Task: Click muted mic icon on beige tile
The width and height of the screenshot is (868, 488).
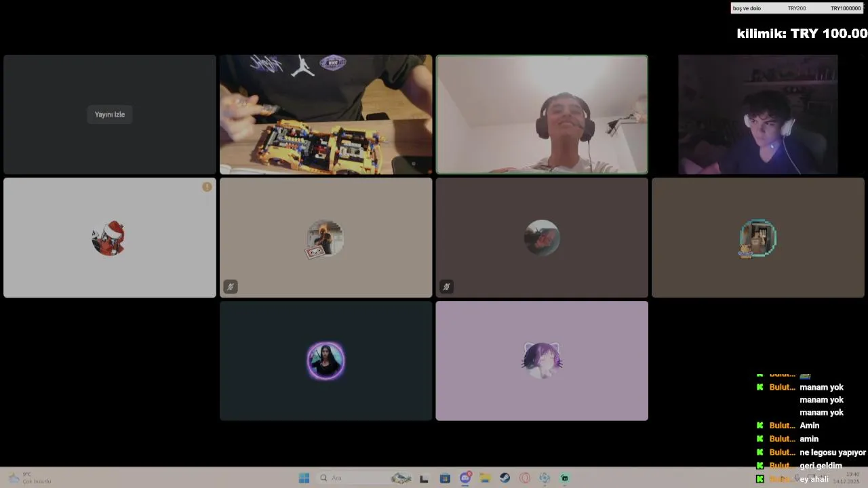Action: (230, 287)
